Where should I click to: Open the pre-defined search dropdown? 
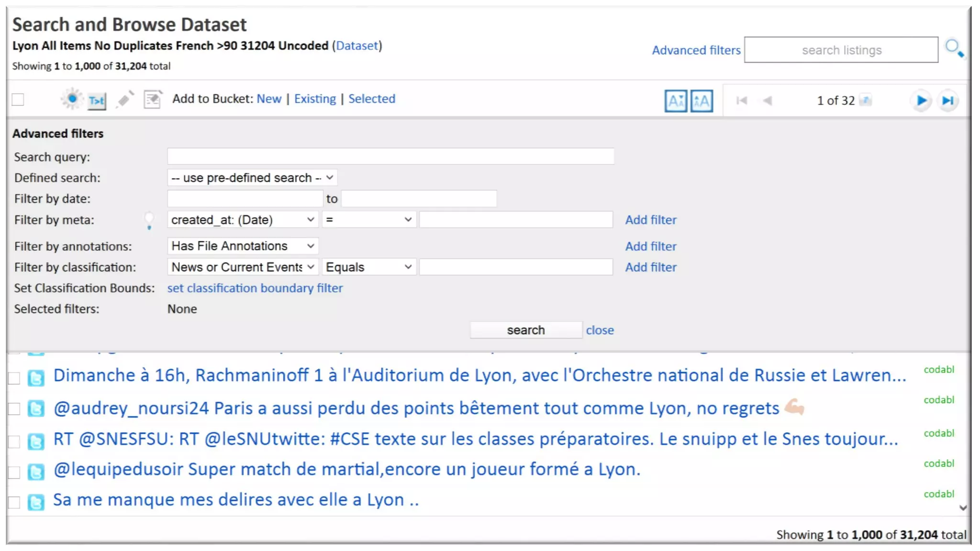click(x=252, y=178)
